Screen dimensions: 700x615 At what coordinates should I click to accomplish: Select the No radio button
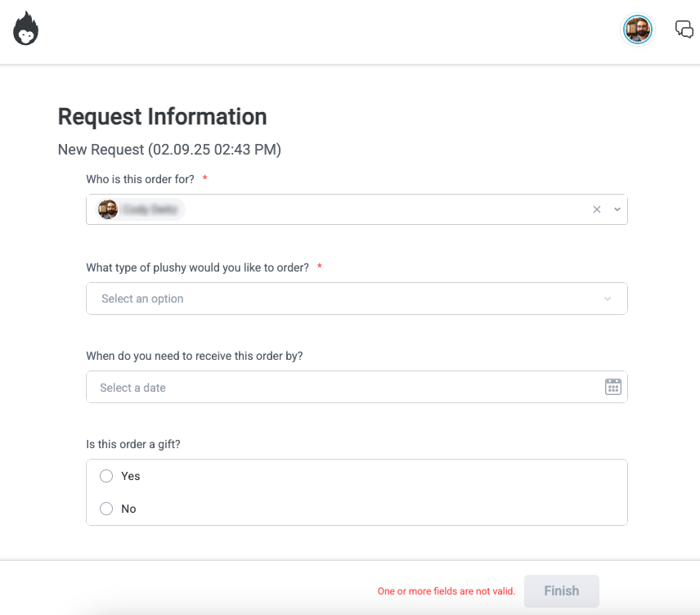(x=106, y=509)
